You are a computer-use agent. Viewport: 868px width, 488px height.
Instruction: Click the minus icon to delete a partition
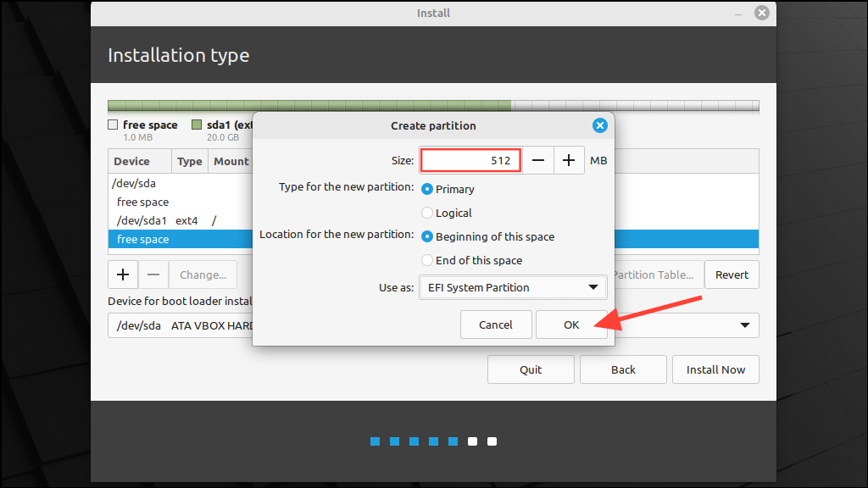[153, 274]
